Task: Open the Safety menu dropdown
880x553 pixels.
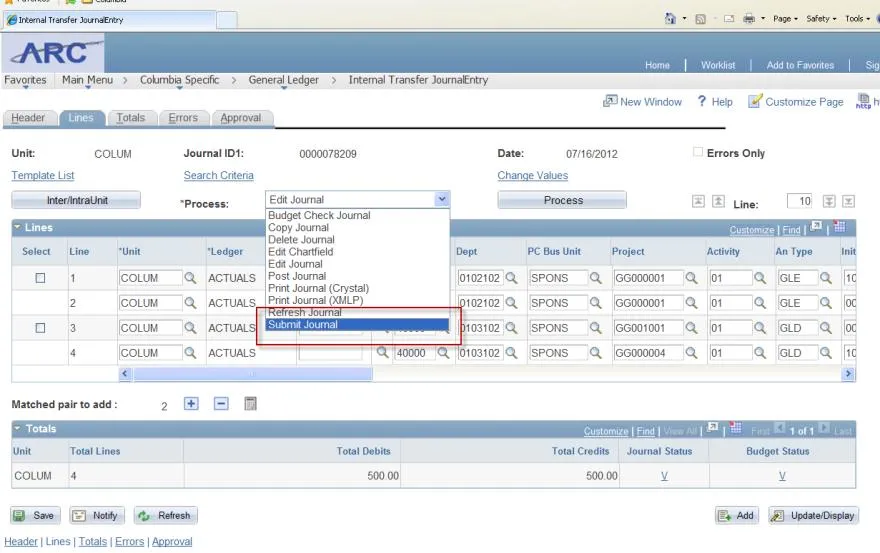Action: tap(821, 19)
